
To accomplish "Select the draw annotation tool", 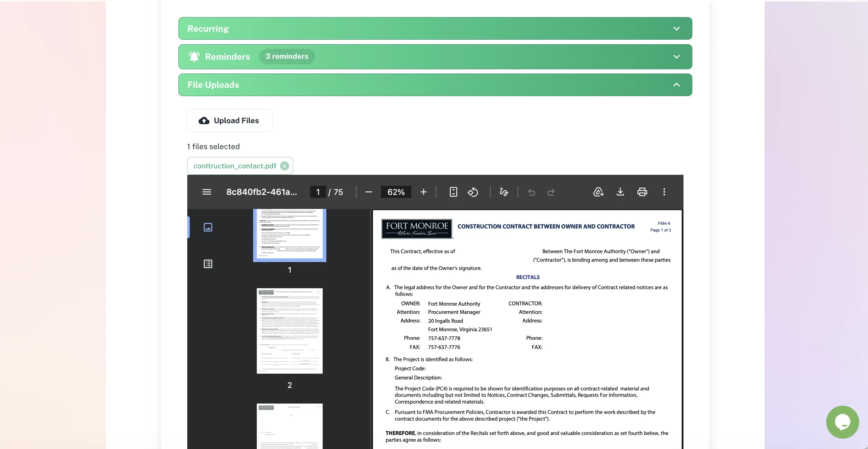I will point(504,192).
